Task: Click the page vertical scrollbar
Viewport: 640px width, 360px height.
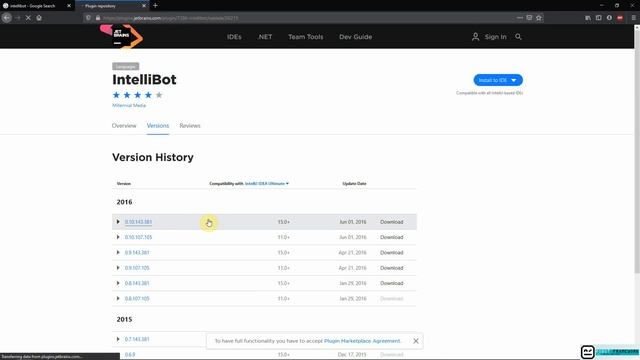Action: click(637, 151)
